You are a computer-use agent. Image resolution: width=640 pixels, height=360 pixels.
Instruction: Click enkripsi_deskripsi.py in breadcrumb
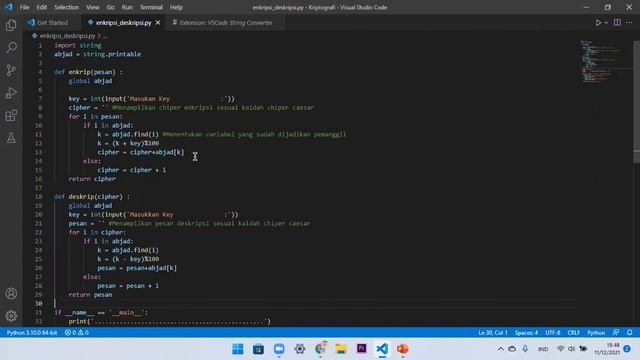click(x=67, y=36)
